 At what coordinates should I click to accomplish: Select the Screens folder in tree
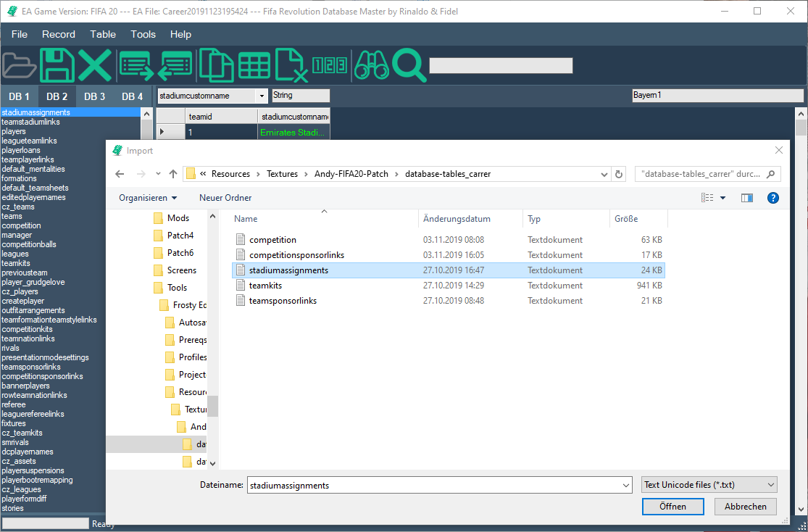[x=181, y=270]
